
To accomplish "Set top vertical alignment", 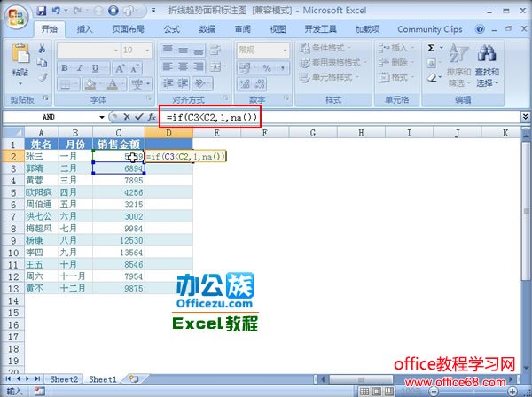I will click(x=168, y=50).
